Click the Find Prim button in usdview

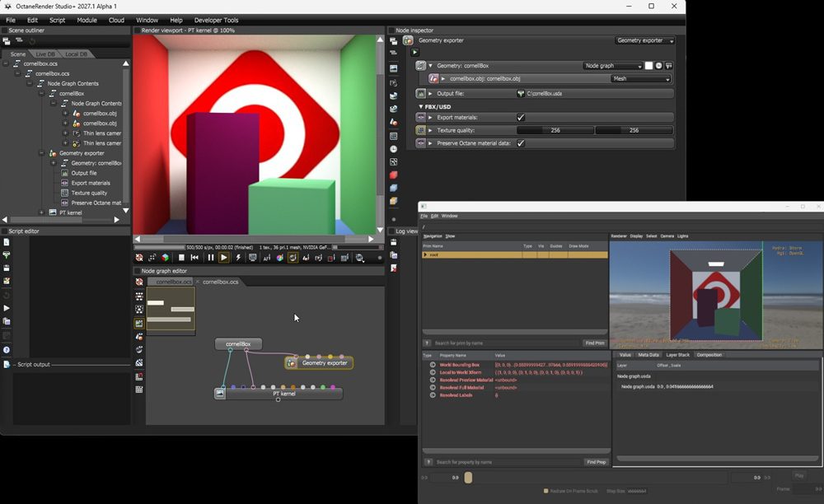(x=593, y=343)
